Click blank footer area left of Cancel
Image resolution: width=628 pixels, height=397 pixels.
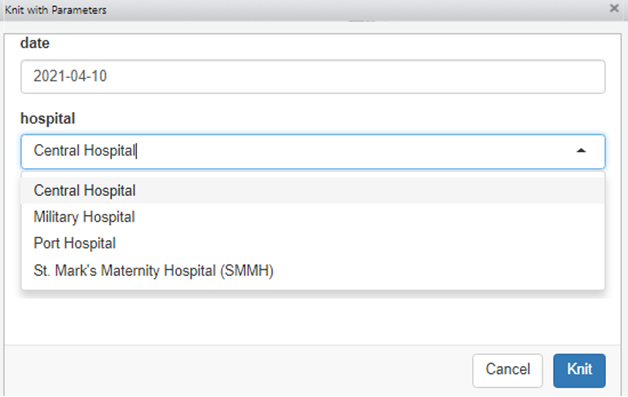[x=238, y=371]
